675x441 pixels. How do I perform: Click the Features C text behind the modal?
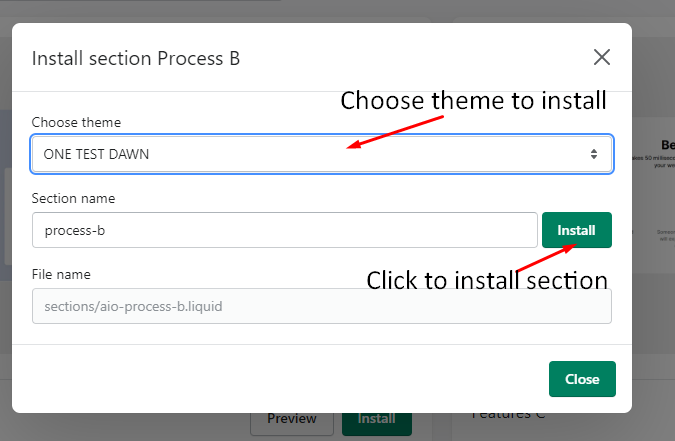pyautogui.click(x=508, y=416)
